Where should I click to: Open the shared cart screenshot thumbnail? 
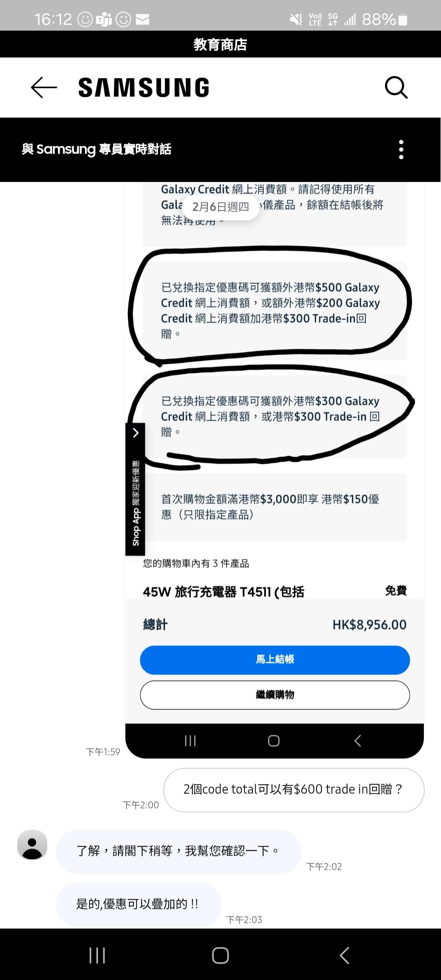[x=274, y=470]
